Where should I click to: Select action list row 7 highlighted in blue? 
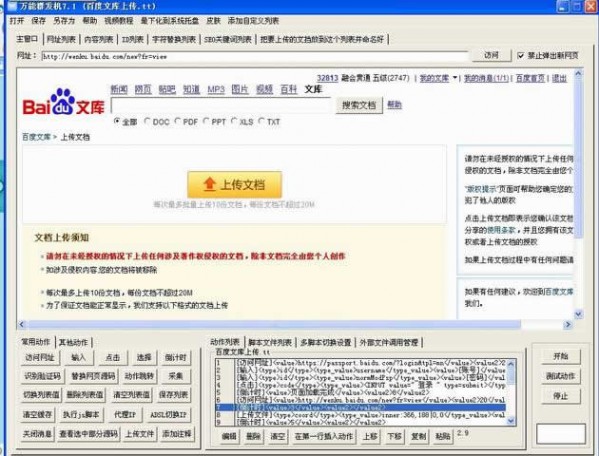[361, 407]
